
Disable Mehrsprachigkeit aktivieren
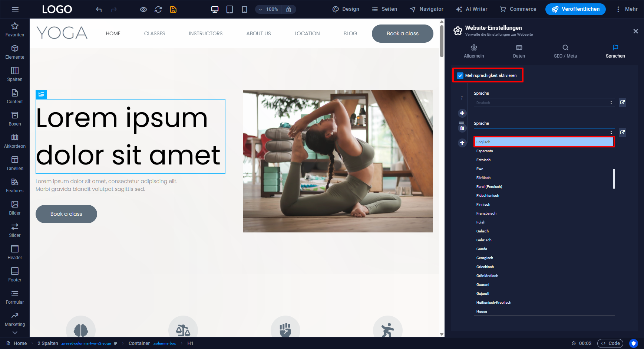tap(460, 75)
